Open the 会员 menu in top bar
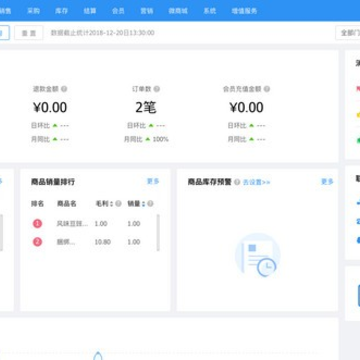Screen dimensions: 360x360 [x=118, y=11]
